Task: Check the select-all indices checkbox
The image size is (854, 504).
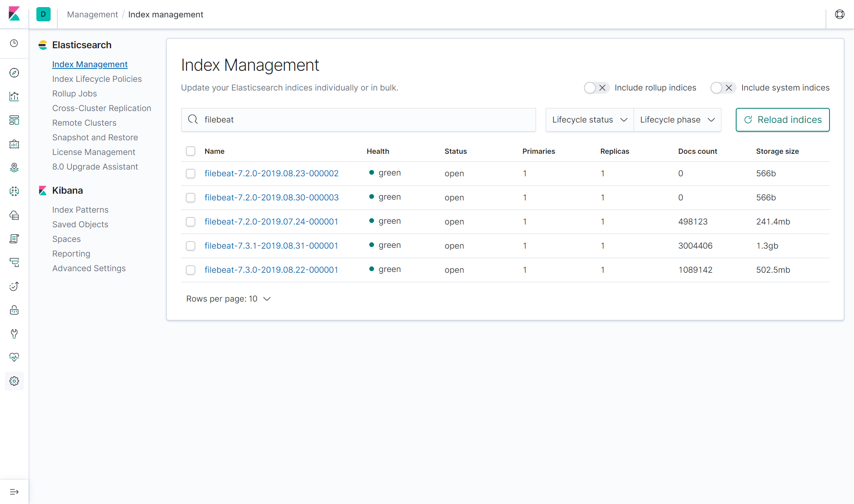Action: pos(191,151)
